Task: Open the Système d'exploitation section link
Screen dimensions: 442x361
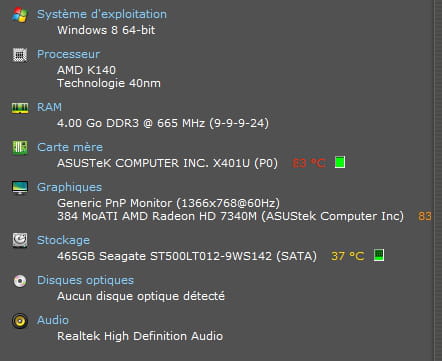Action: tap(102, 14)
